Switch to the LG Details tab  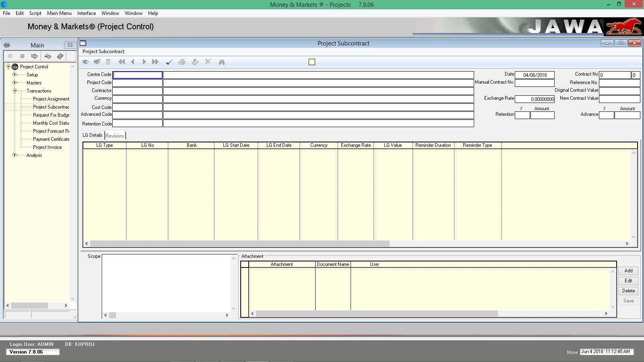93,135
